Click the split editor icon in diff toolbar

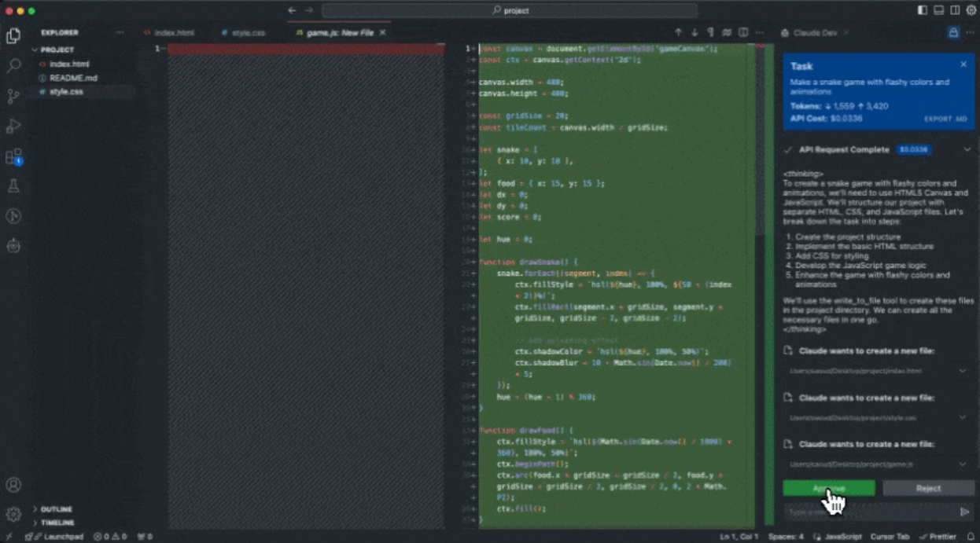743,33
